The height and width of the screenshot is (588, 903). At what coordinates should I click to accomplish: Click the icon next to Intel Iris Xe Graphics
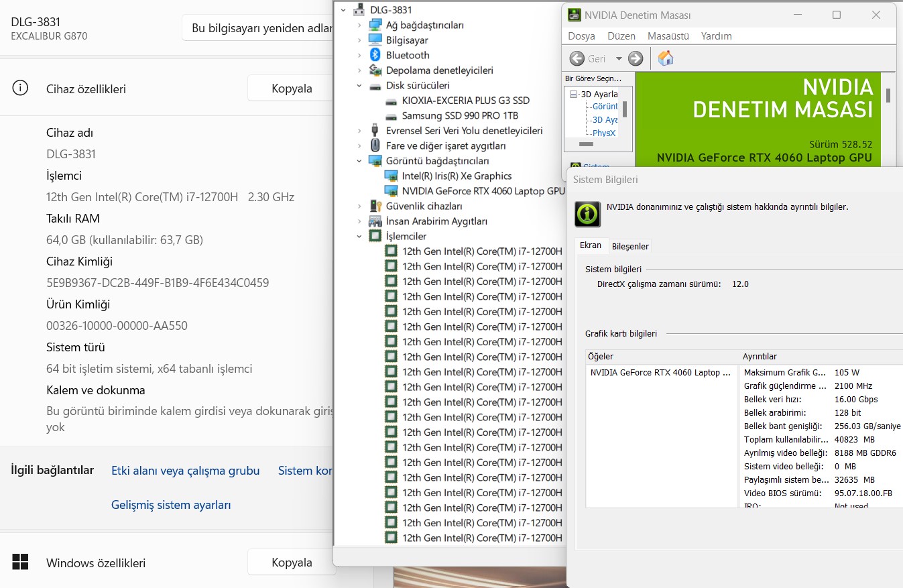(x=392, y=176)
